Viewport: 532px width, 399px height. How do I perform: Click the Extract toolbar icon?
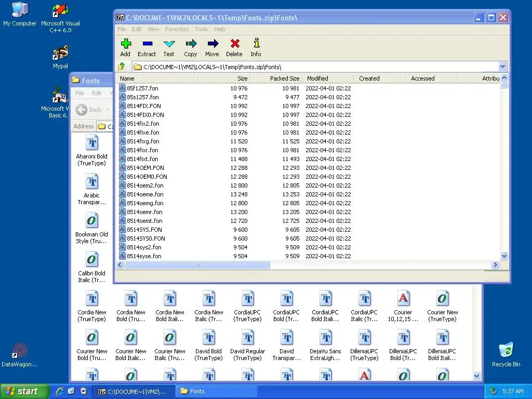click(147, 47)
